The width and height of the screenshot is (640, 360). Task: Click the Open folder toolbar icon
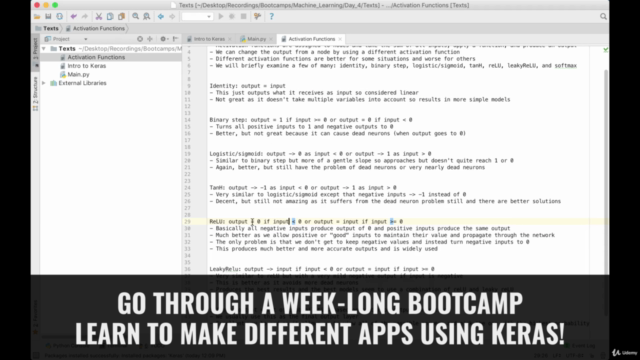pyautogui.click(x=37, y=16)
